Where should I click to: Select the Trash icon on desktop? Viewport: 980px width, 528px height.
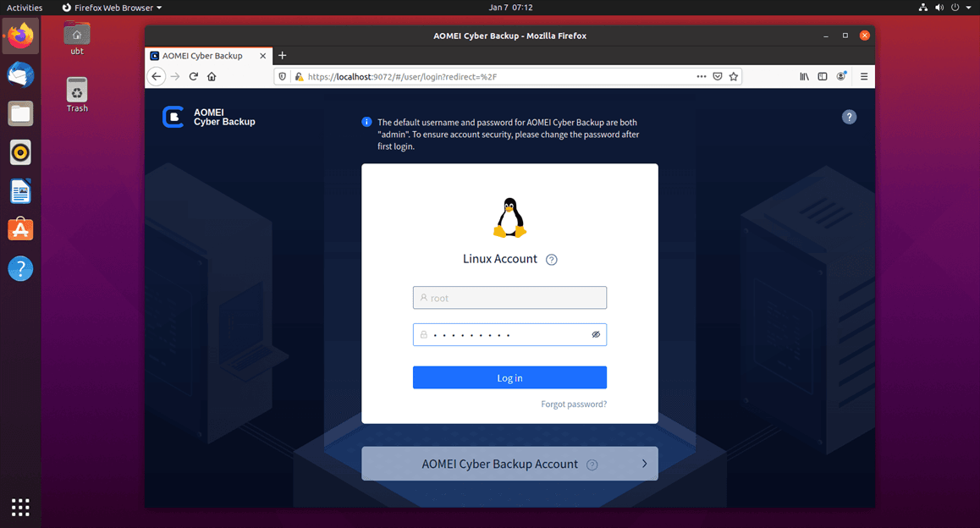77,95
